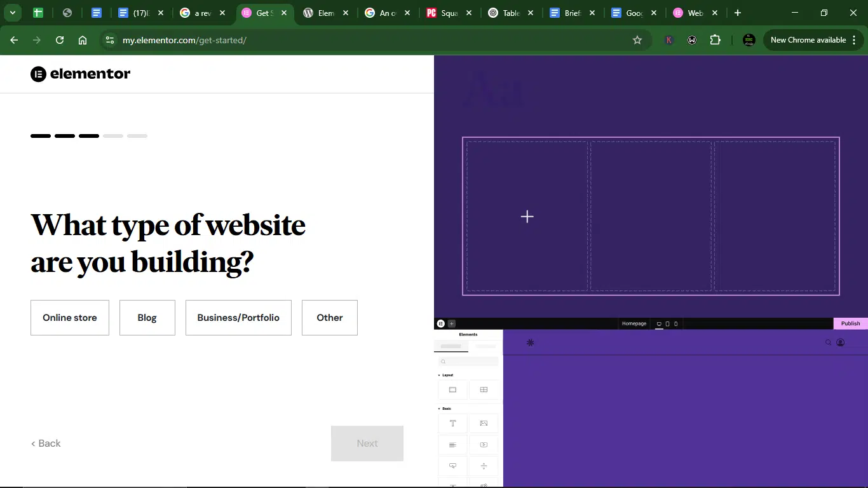The image size is (868, 488).
Task: Bookmark this page with the star
Action: coord(637,40)
